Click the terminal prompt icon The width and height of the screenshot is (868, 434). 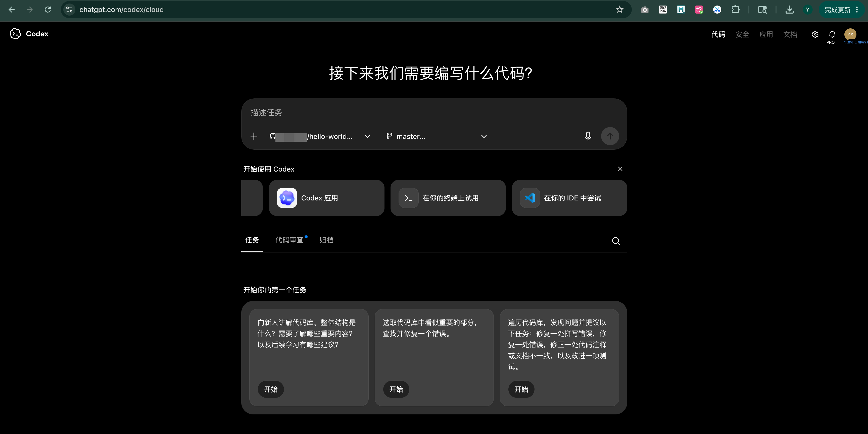point(408,198)
